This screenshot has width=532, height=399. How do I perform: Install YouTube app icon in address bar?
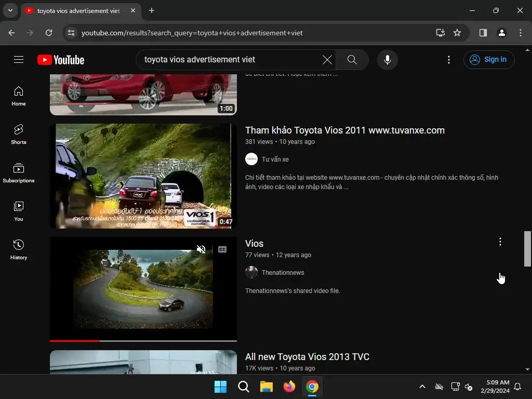pos(440,33)
